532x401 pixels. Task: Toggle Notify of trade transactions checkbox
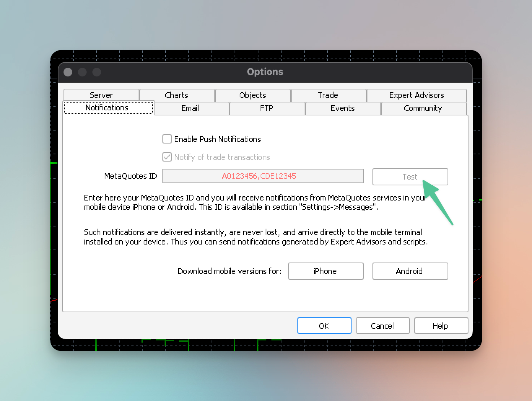tap(167, 157)
